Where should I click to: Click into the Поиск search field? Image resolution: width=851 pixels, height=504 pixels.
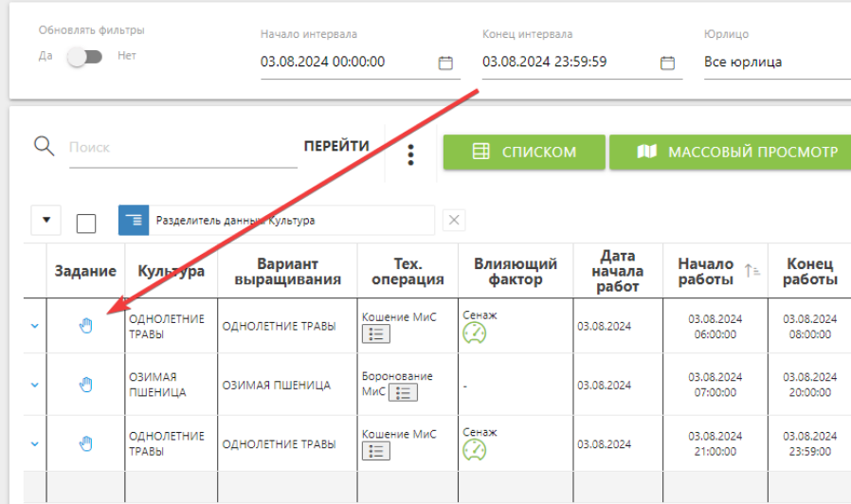pos(180,148)
